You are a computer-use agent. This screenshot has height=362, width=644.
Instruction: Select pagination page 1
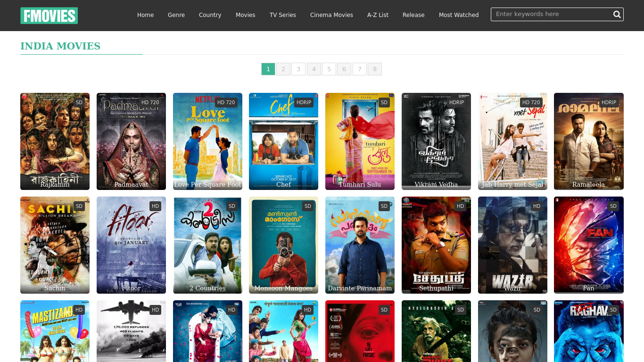click(268, 69)
